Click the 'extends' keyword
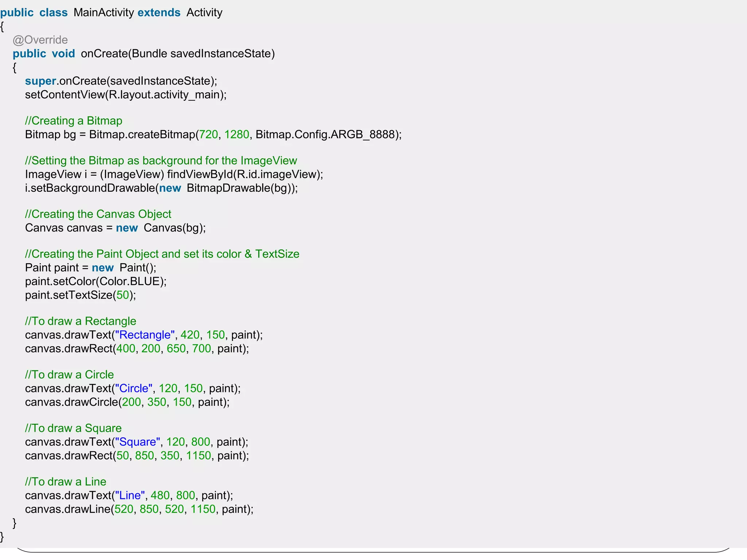747x560 pixels. coord(159,12)
